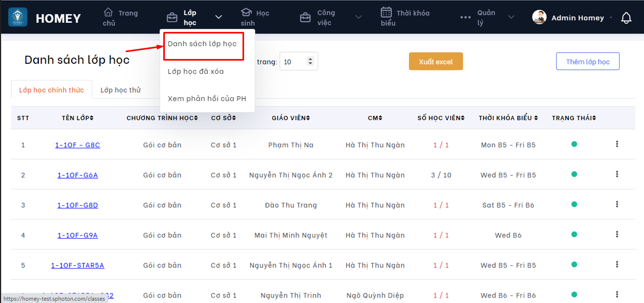Viewport: 644px width, 303px height.
Task: Click the Homey logo icon
Action: pyautogui.click(x=18, y=18)
